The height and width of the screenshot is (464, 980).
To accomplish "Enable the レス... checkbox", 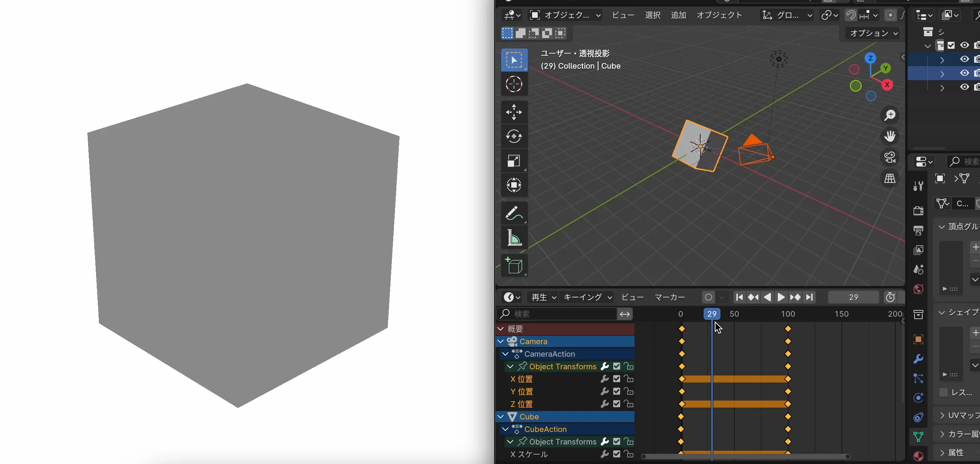I will click(x=943, y=392).
